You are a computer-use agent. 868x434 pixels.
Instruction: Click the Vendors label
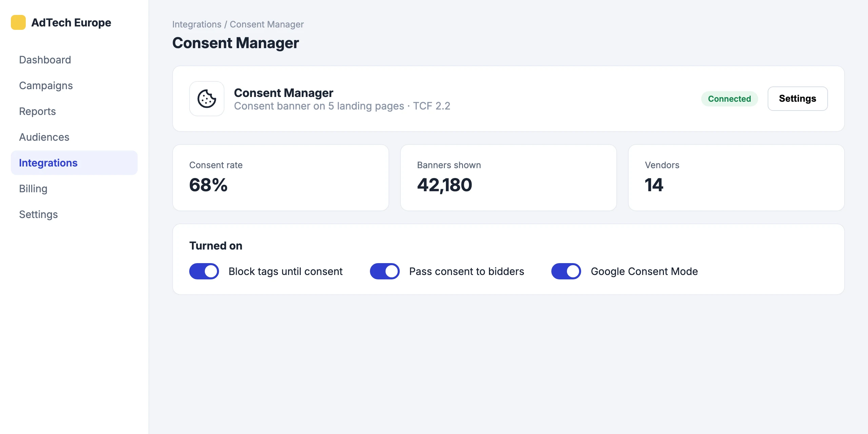(x=662, y=165)
